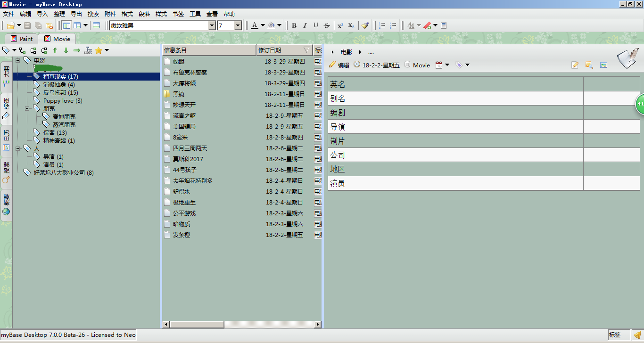Open the 文件 menu

tap(8, 14)
